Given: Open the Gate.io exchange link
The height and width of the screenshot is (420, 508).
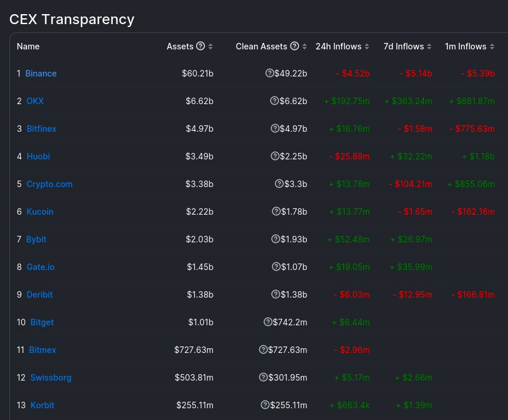Looking at the screenshot, I should coord(41,267).
